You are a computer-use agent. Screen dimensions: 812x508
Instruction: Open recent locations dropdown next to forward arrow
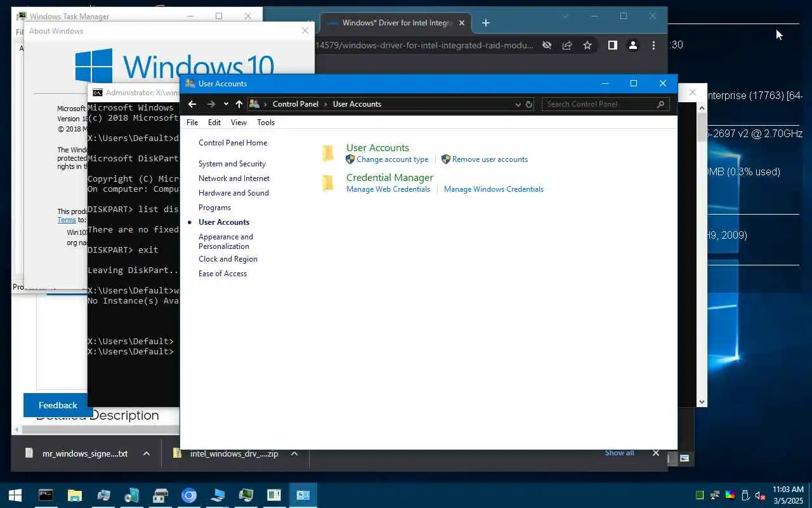226,104
